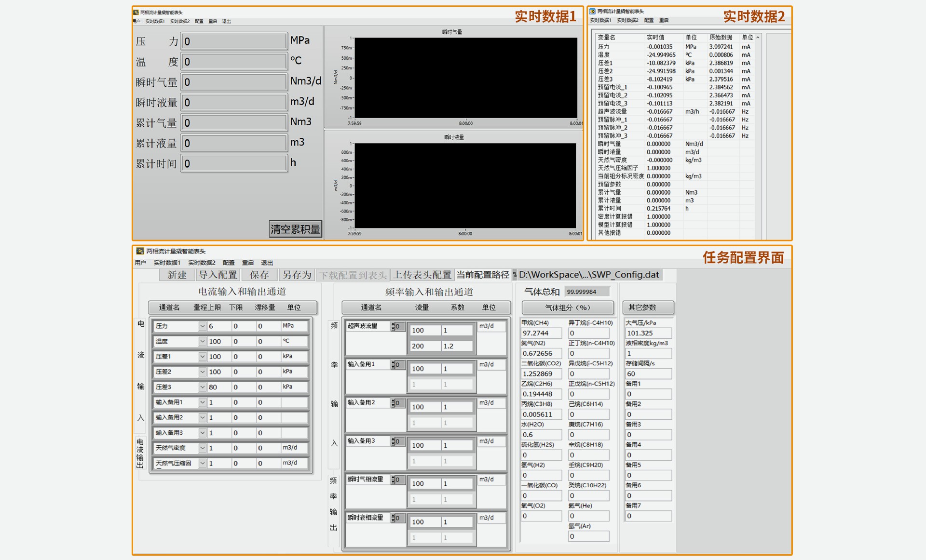This screenshot has width=926, height=560.
Task: Expand the 天然气密度 output channel dropdown
Action: [203, 448]
